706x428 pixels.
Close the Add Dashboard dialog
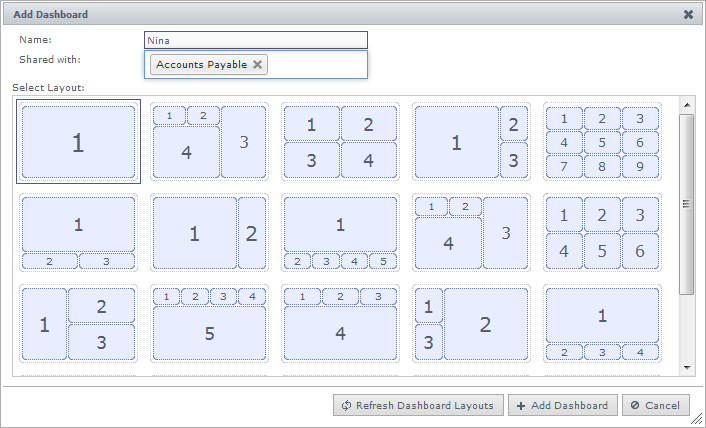(x=688, y=15)
